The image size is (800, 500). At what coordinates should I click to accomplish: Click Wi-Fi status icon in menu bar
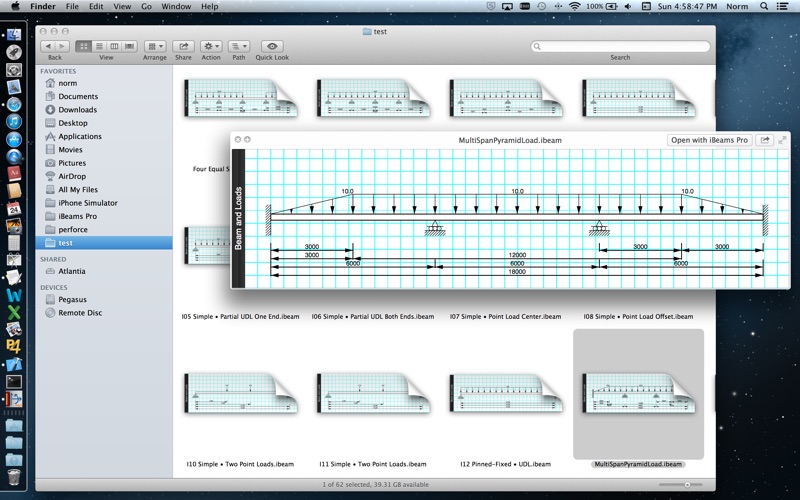575,6
